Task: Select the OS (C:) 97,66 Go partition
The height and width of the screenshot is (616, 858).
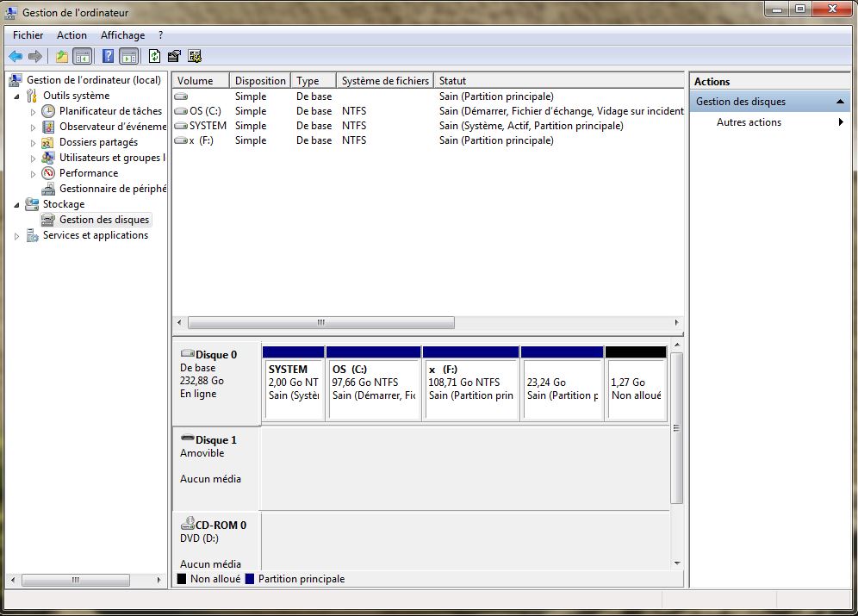Action: 374,383
